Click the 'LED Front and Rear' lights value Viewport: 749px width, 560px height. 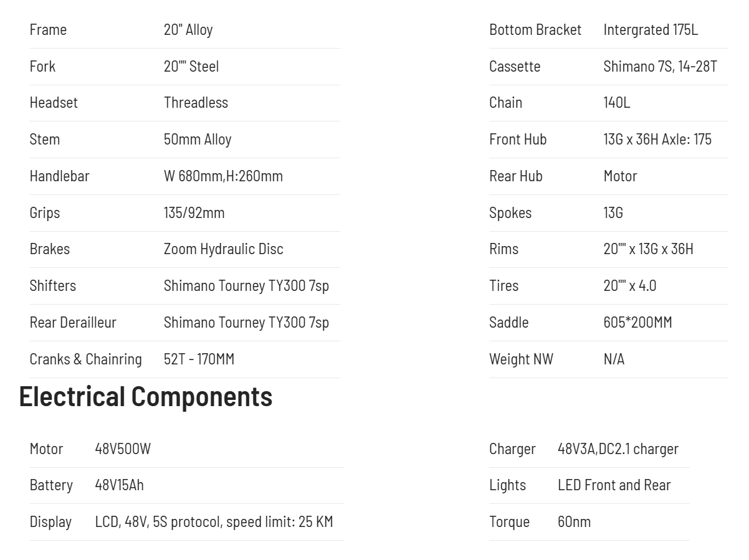pos(614,485)
